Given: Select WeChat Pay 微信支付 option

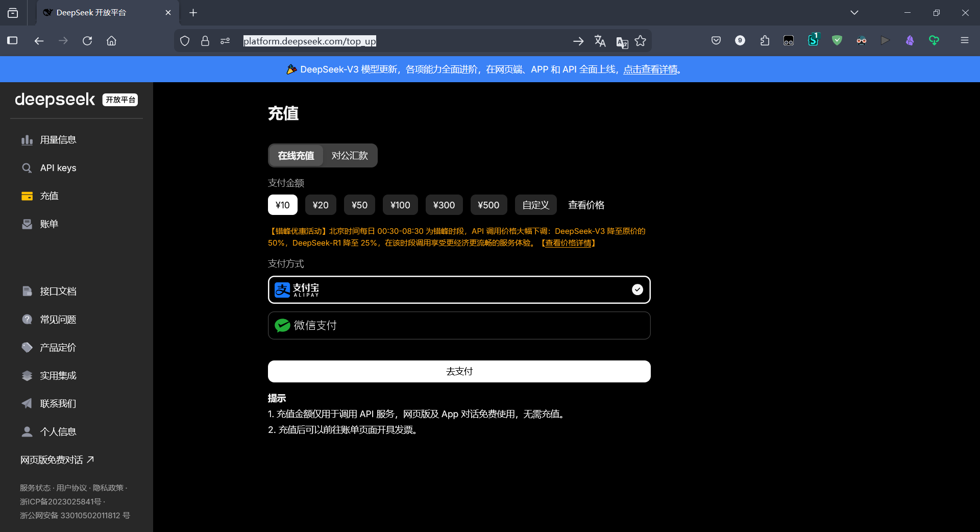Looking at the screenshot, I should (x=458, y=325).
